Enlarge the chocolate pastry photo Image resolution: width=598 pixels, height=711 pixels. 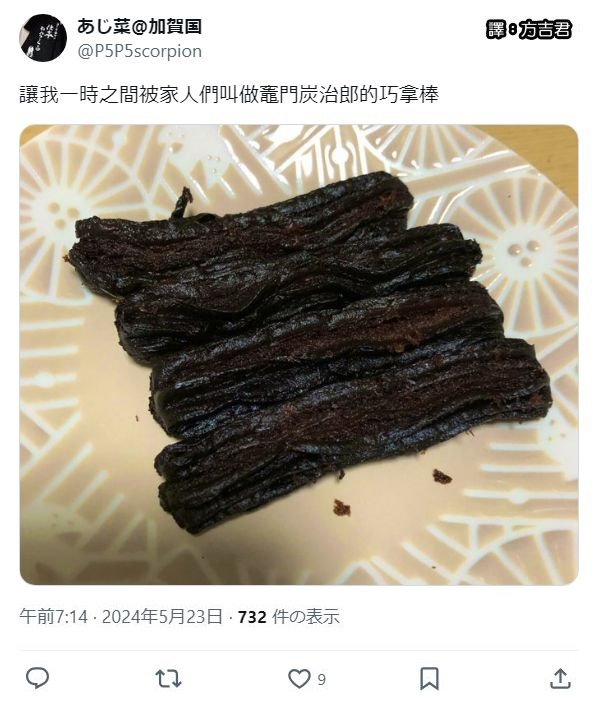click(x=299, y=355)
